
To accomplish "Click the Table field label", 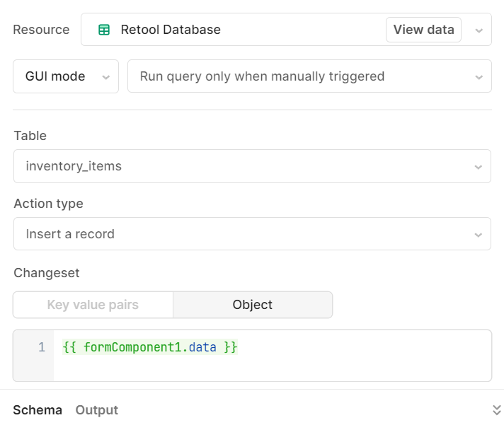I will click(30, 136).
